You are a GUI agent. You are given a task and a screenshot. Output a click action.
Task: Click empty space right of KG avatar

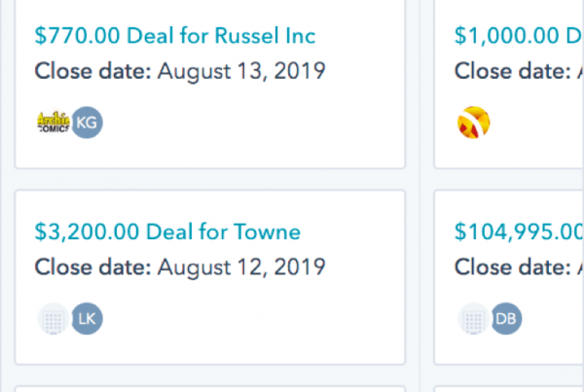coord(243,123)
